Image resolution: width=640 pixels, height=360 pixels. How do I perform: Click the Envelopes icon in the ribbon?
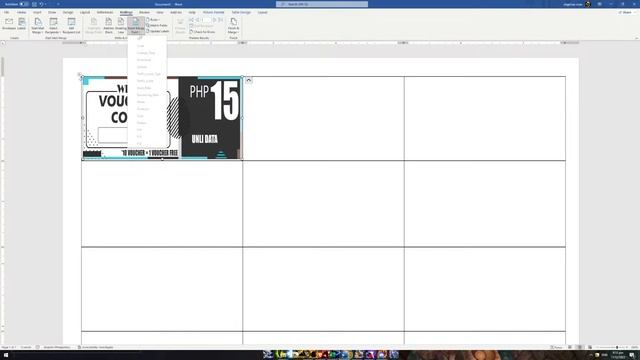[x=9, y=24]
